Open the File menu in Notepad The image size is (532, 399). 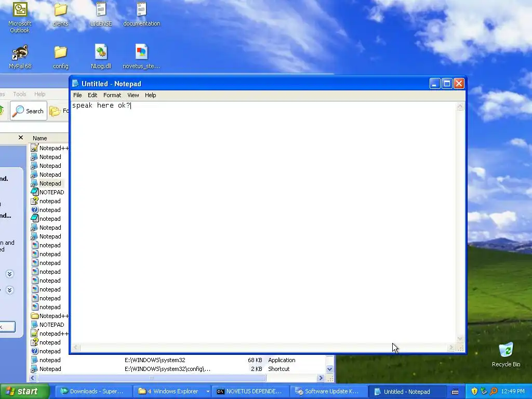click(77, 95)
